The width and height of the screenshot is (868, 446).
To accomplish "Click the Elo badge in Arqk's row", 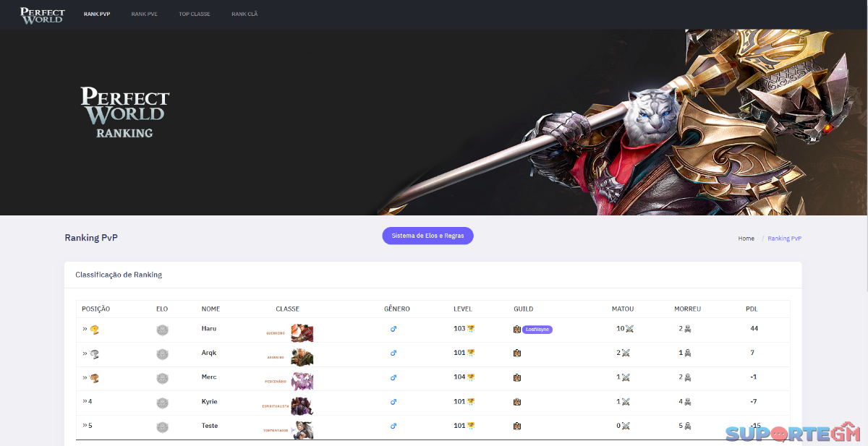I will (162, 354).
